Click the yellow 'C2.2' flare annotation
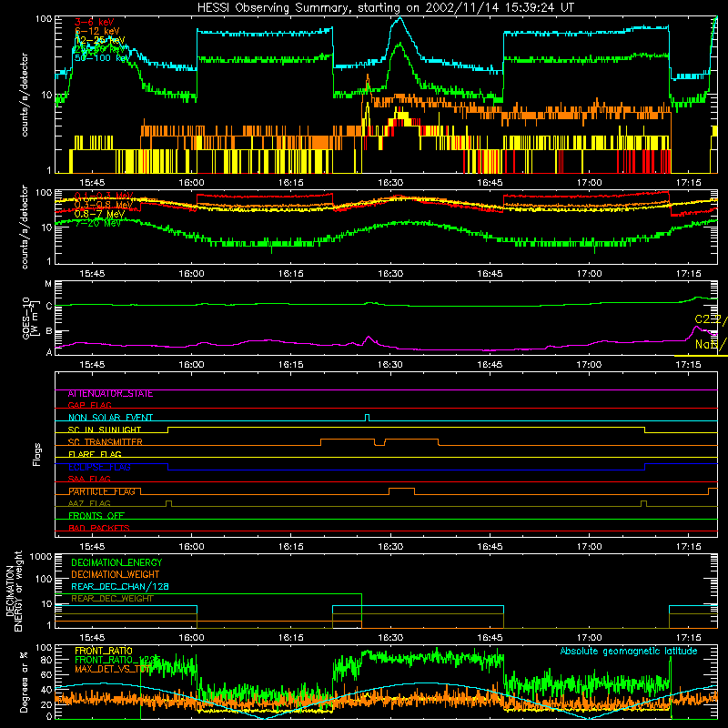This screenshot has width=728, height=728. [710, 319]
